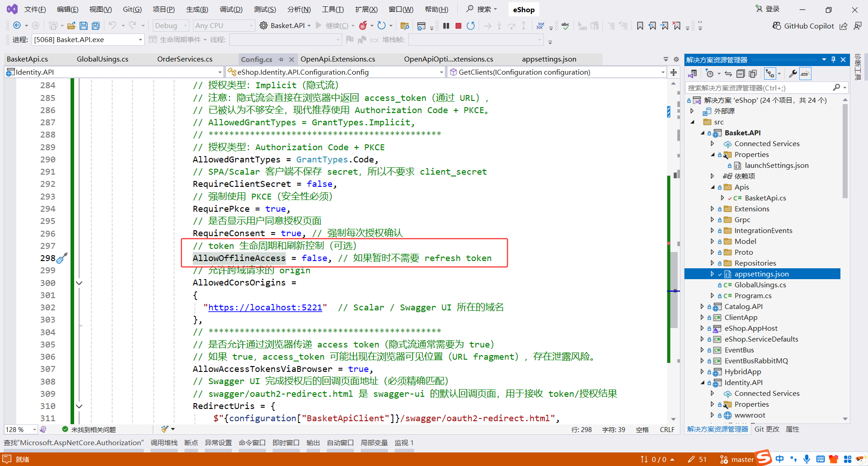
Task: Pin the Solution Explorer panel
Action: (x=833, y=60)
